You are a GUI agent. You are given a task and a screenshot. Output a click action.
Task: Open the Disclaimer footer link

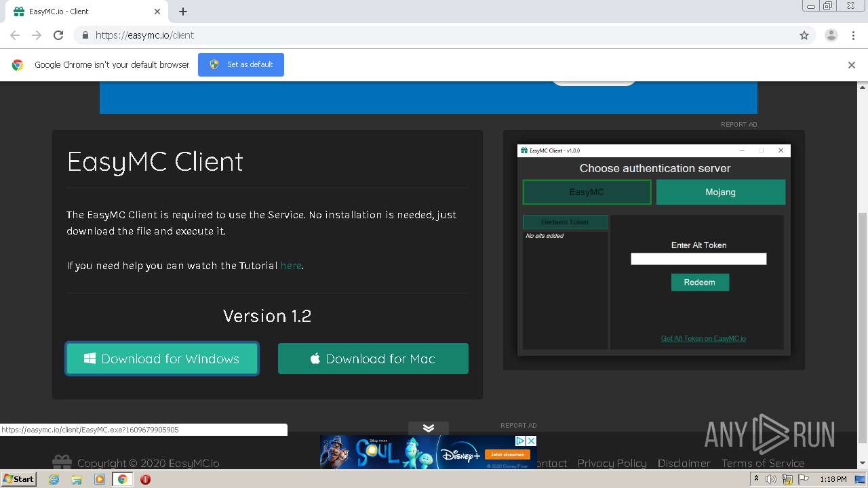point(684,463)
